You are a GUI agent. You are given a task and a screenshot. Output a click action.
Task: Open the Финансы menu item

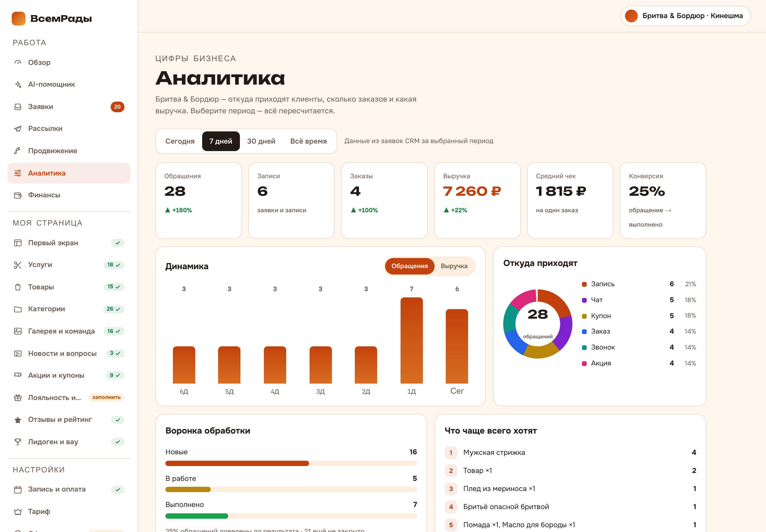click(69, 195)
